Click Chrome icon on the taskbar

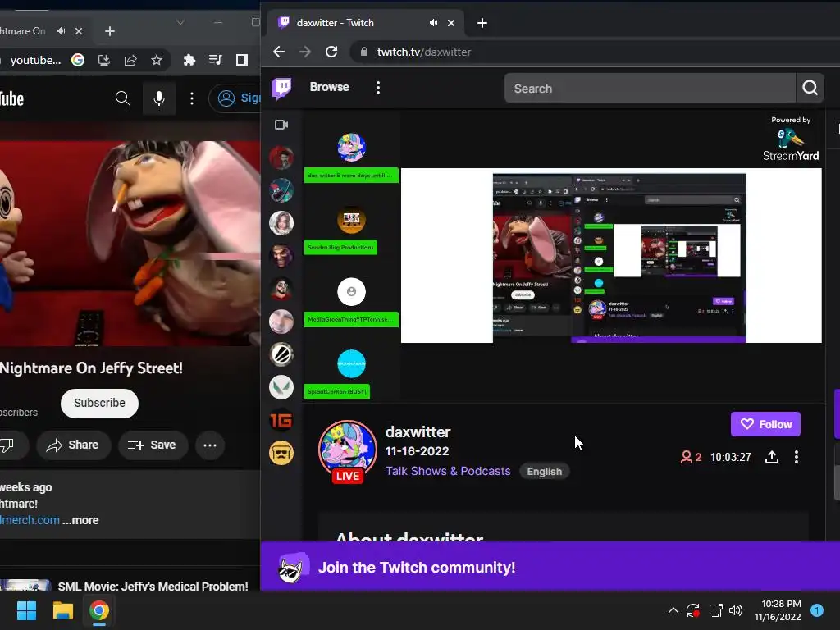pos(98,610)
